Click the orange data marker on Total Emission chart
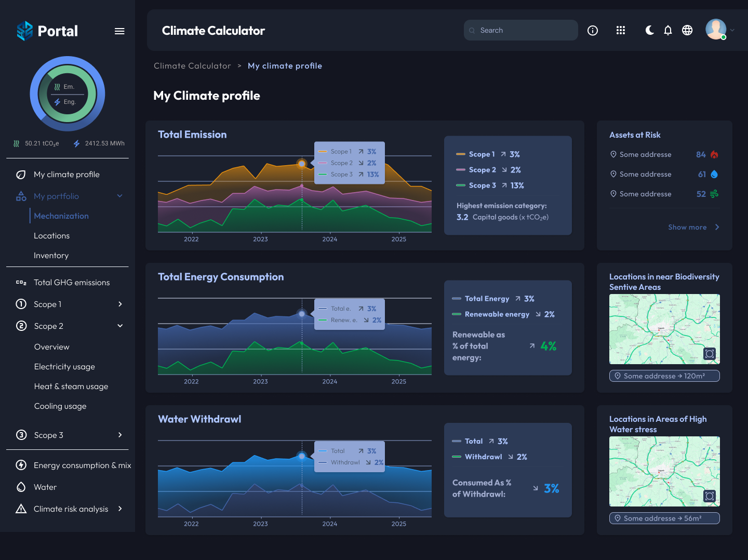 [302, 164]
